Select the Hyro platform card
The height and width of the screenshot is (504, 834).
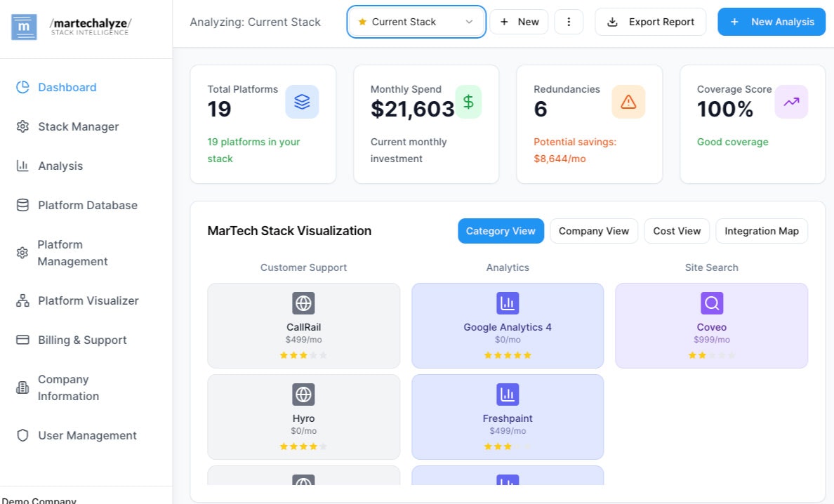[x=304, y=417]
